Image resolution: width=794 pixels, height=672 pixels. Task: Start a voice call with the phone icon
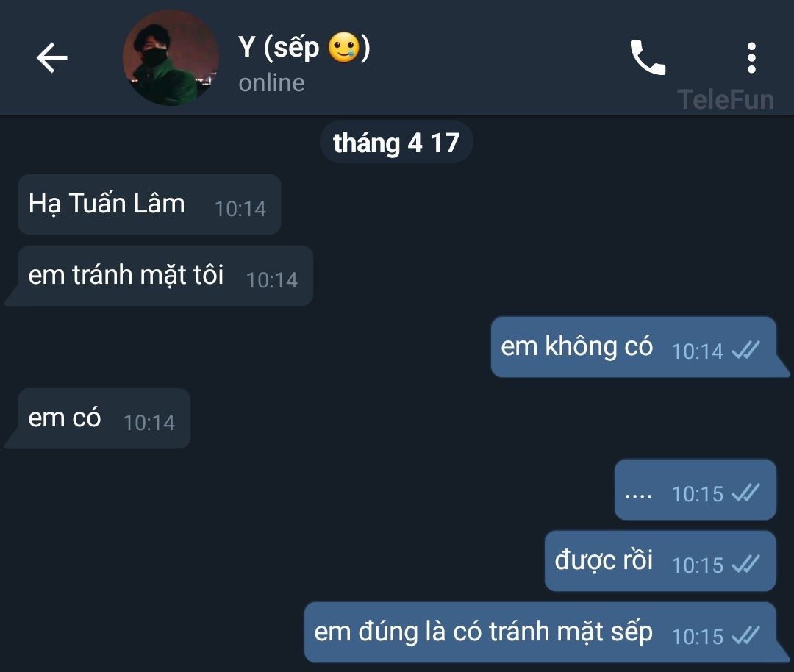648,58
